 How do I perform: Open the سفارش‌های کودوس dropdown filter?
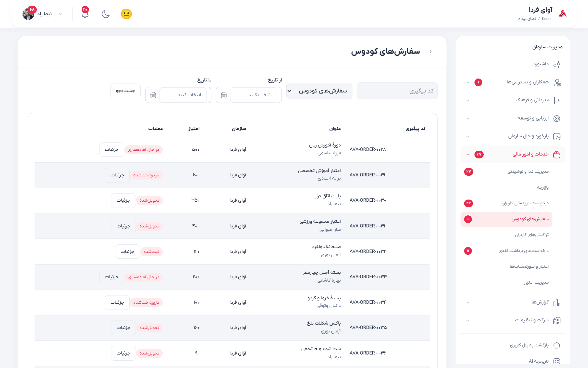(319, 91)
